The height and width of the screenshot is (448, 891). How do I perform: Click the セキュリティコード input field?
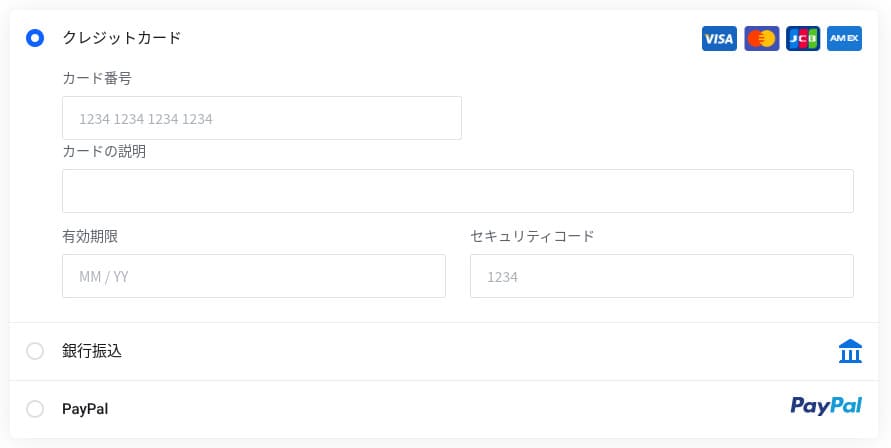click(662, 276)
